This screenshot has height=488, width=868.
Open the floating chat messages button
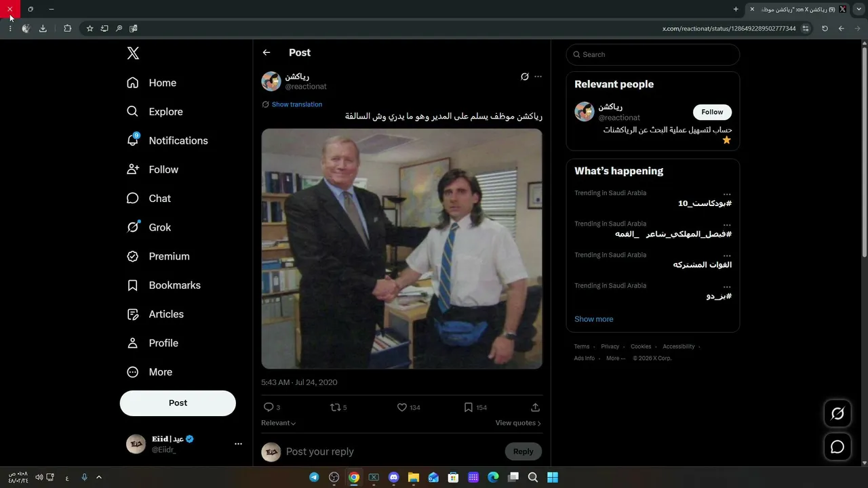click(x=837, y=447)
